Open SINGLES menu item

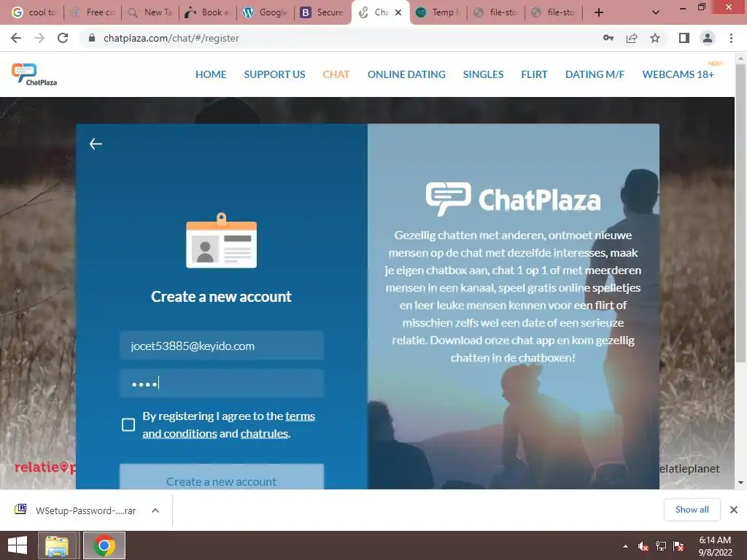coord(483,75)
